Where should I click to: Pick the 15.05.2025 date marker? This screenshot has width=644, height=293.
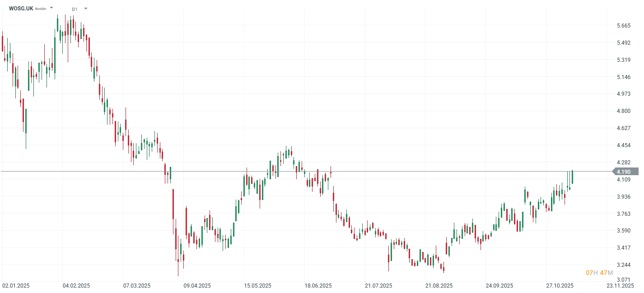point(257,286)
